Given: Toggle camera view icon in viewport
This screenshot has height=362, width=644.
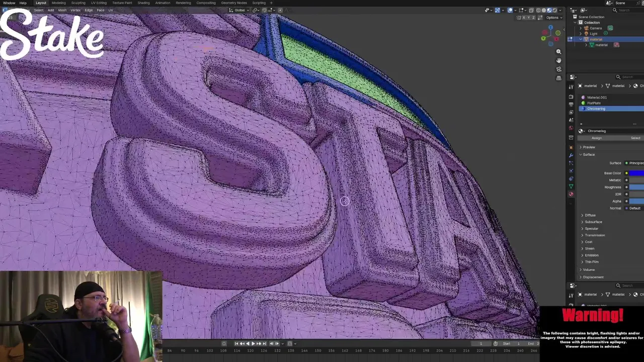Looking at the screenshot, I should (558, 69).
